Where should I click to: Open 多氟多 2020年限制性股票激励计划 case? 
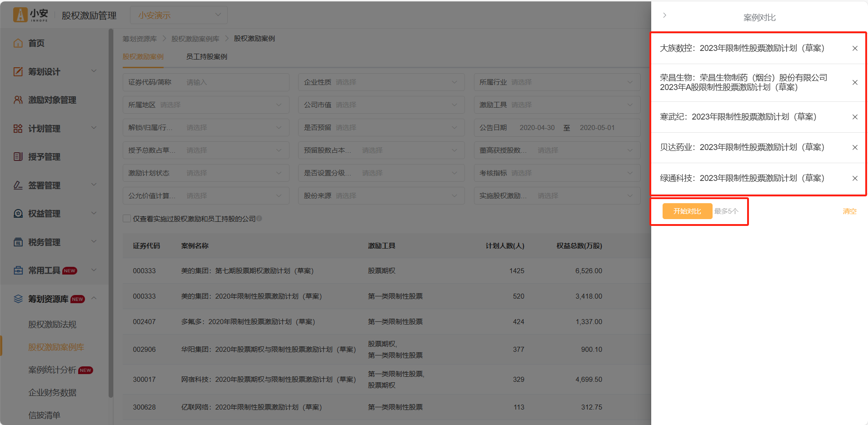pos(248,322)
